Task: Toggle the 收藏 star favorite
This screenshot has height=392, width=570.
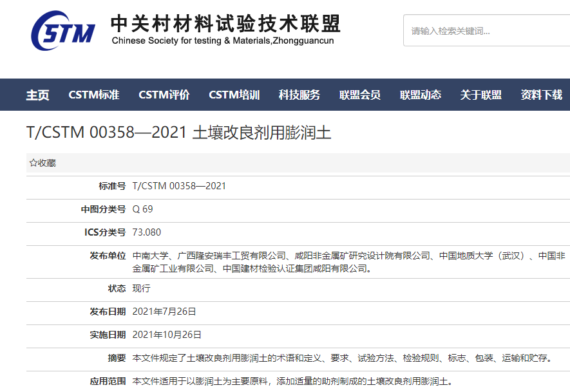Action: pos(43,163)
